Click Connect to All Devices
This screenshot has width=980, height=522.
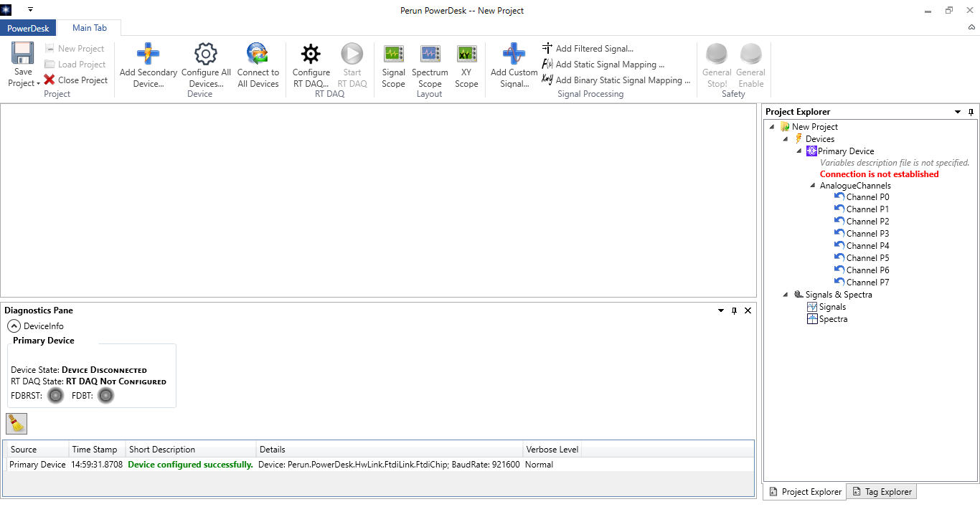258,54
